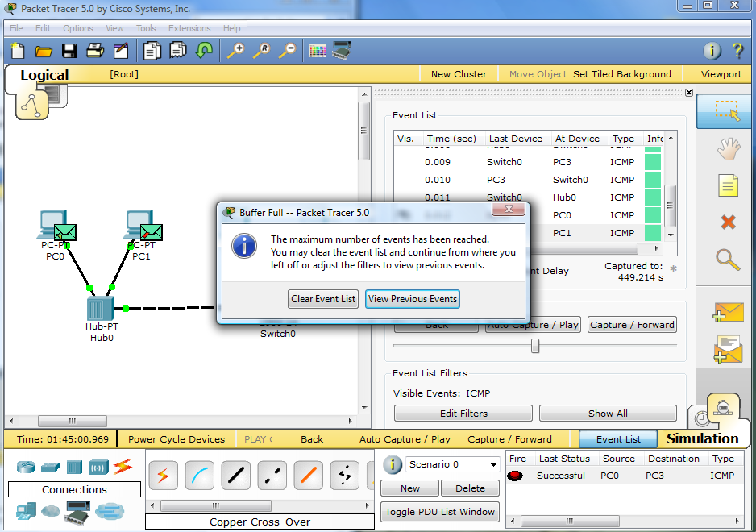
Task: Open the Edit menu
Action: [43, 28]
